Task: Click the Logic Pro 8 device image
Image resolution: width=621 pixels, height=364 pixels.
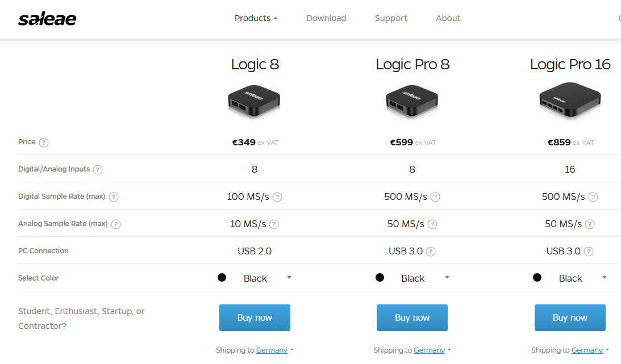Action: click(x=412, y=101)
